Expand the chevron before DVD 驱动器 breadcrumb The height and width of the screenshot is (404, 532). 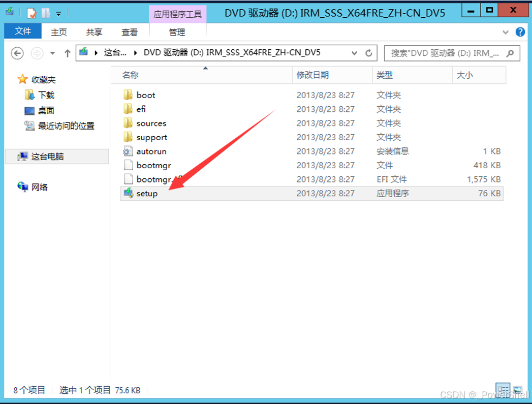click(136, 53)
